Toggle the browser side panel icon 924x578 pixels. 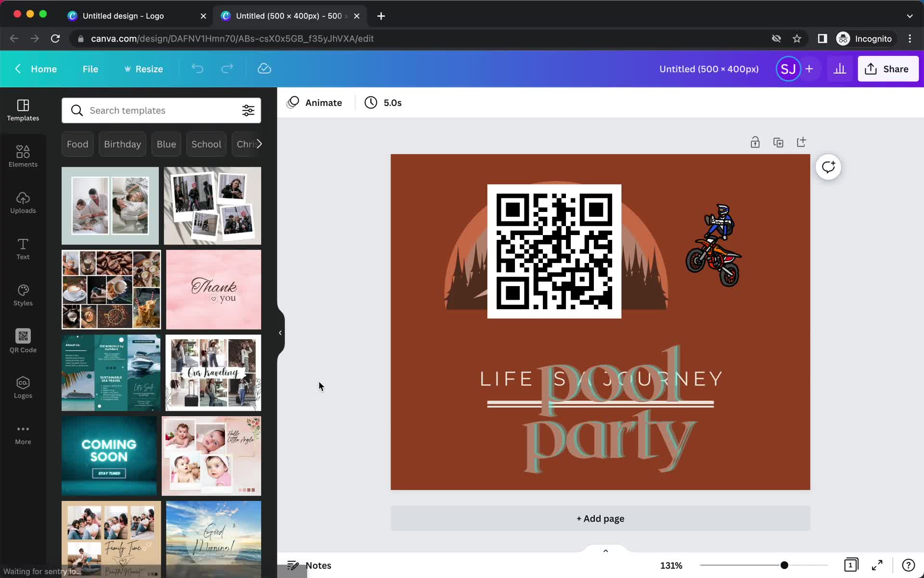pyautogui.click(x=822, y=39)
